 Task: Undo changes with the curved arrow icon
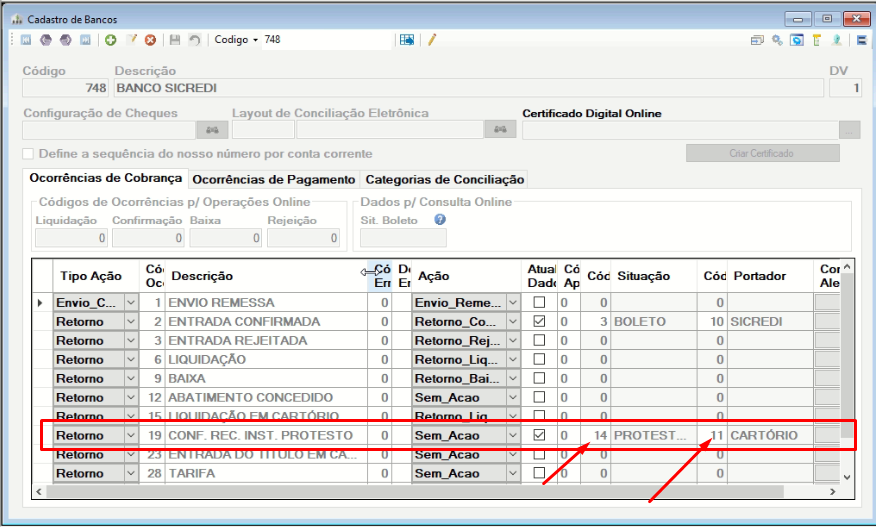(194, 40)
